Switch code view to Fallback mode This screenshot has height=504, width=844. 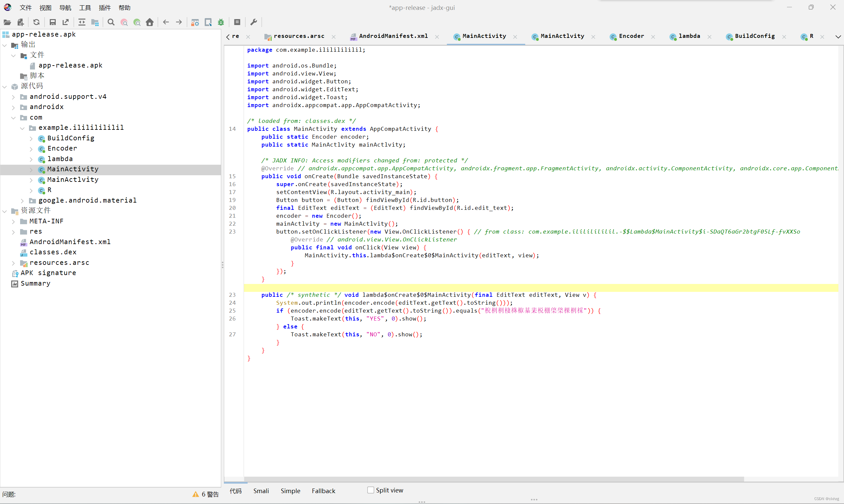tap(323, 490)
